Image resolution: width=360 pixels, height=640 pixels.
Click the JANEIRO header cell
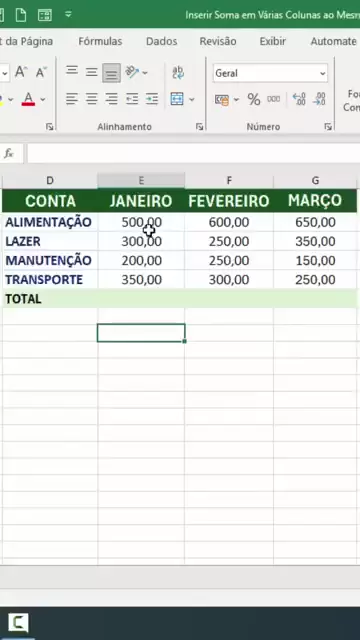pyautogui.click(x=141, y=201)
